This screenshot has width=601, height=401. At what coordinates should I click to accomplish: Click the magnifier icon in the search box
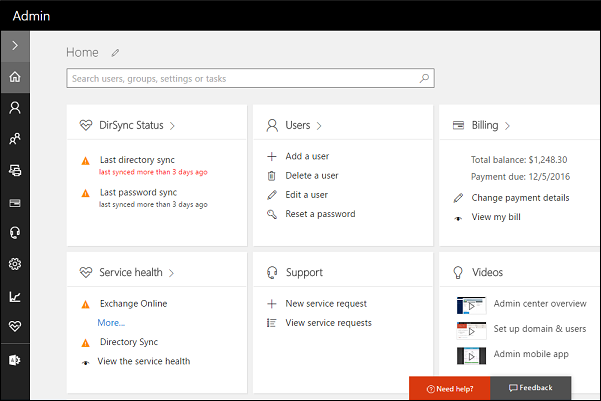pos(425,78)
